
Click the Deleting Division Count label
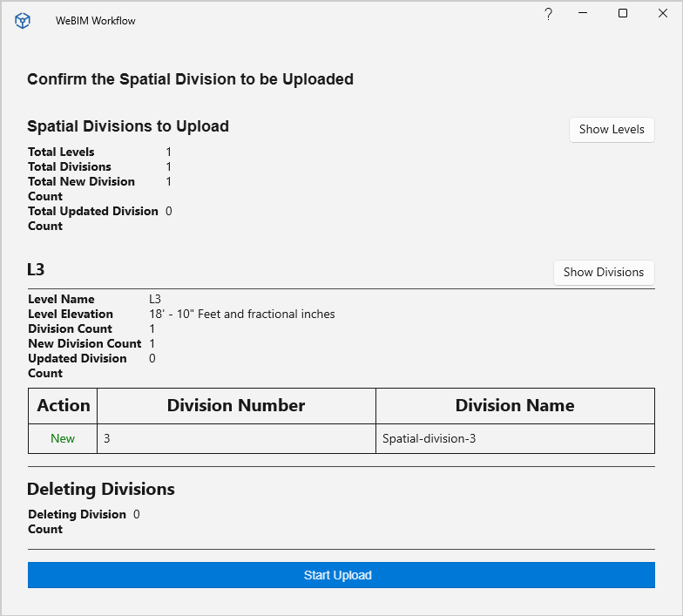coord(77,521)
